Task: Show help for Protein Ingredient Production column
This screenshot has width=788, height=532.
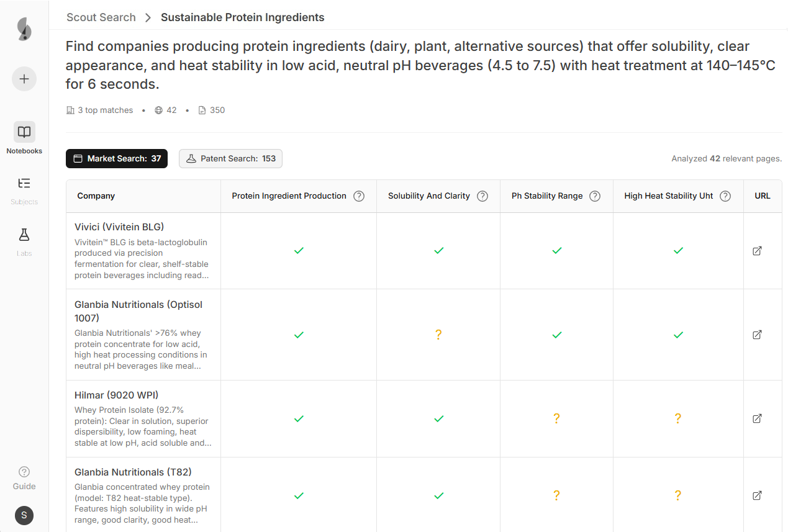Action: (x=358, y=196)
